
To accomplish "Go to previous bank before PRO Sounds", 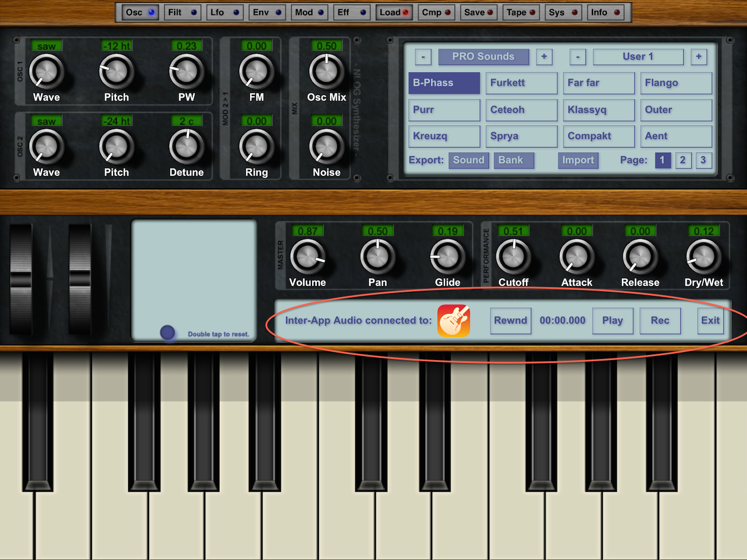I will tap(423, 56).
